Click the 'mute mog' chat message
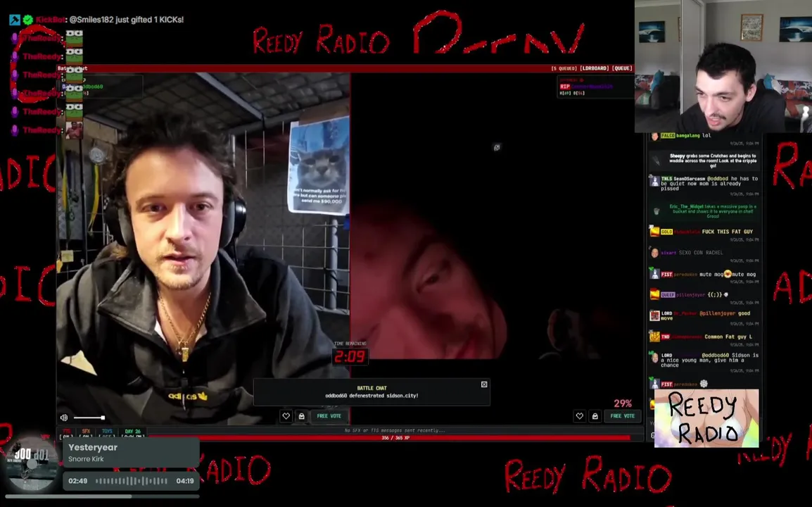Screen dimensions: 812x507 point(727,274)
